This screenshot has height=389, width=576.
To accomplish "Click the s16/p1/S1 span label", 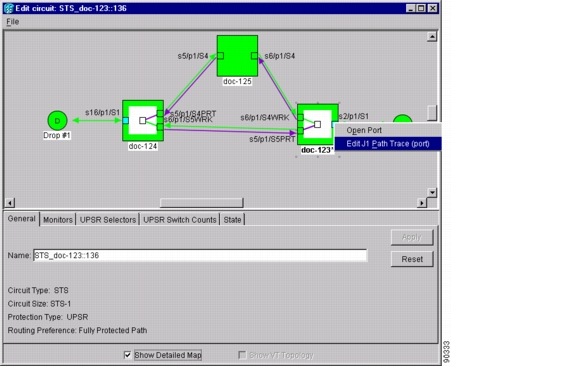I will click(102, 112).
